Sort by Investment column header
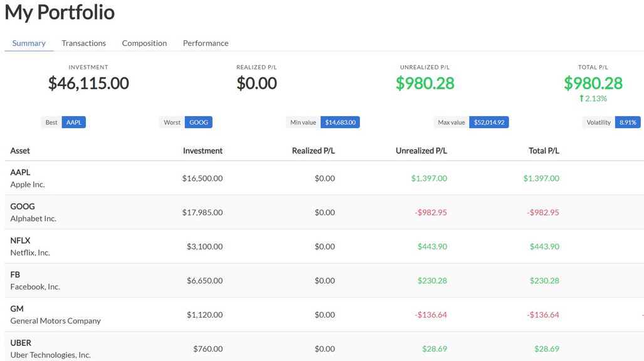The height and width of the screenshot is (361, 644). (x=203, y=151)
